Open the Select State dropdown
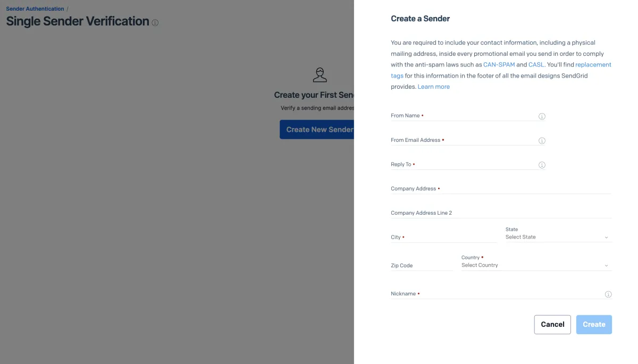The height and width of the screenshot is (364, 638). tap(553, 237)
